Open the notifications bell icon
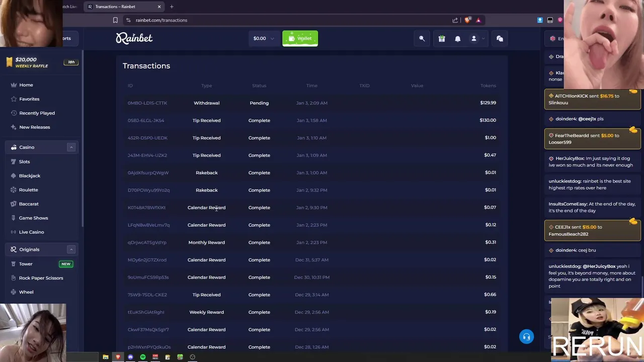 tap(458, 38)
